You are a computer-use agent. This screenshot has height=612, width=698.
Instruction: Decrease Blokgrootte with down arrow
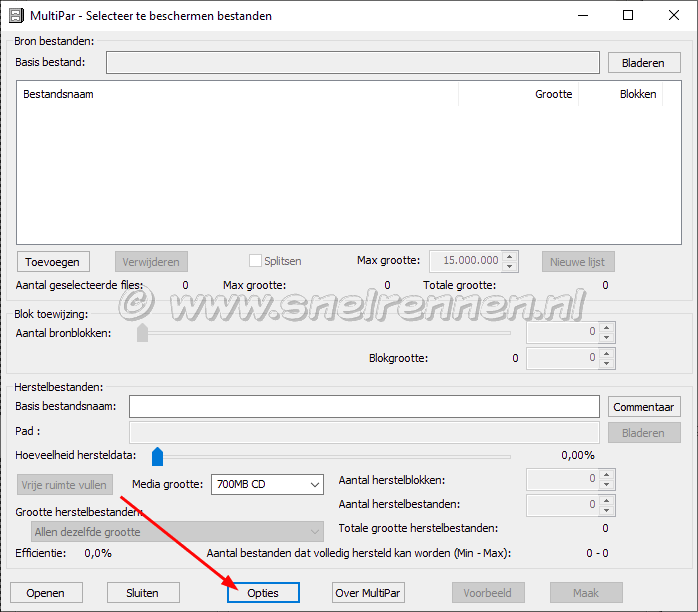607,363
